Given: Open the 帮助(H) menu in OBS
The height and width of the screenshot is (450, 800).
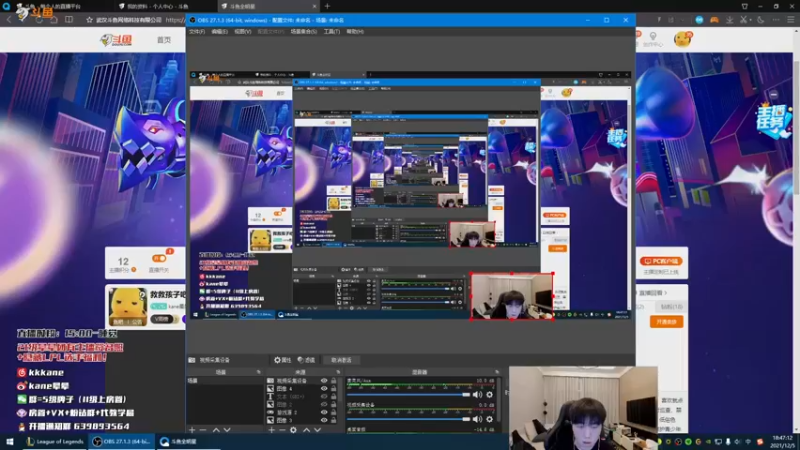Looking at the screenshot, I should coord(355,32).
